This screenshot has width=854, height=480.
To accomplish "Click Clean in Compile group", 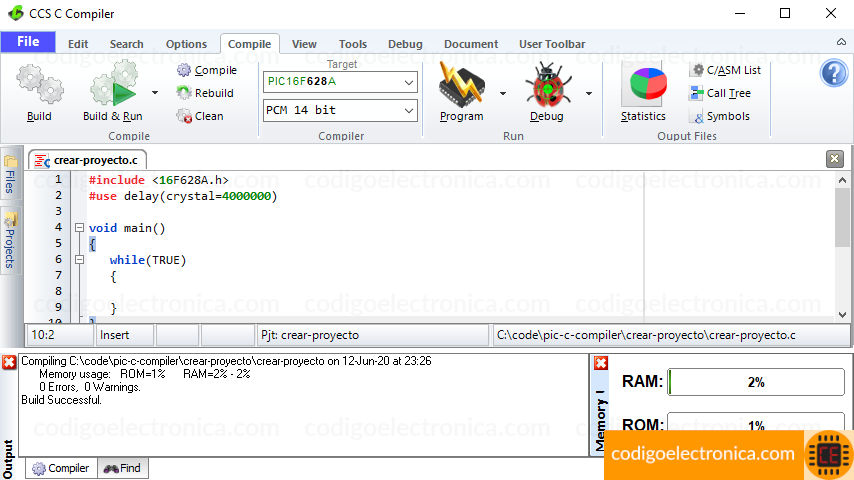I will pos(200,116).
